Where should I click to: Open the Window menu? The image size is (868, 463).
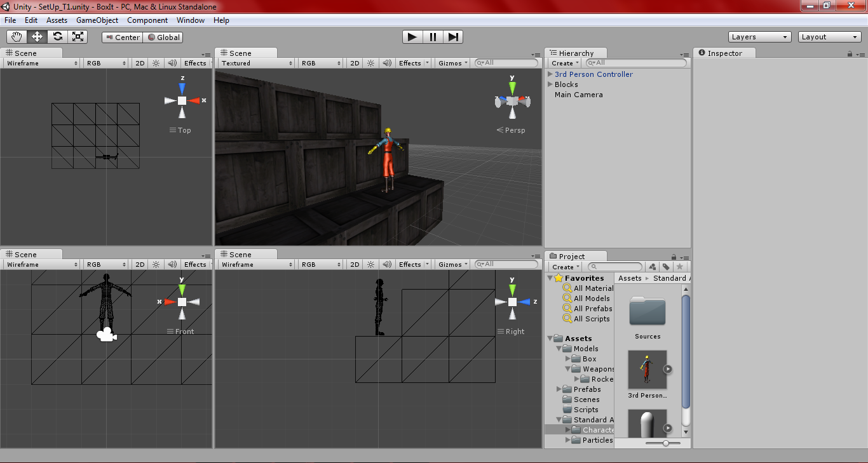coord(191,20)
